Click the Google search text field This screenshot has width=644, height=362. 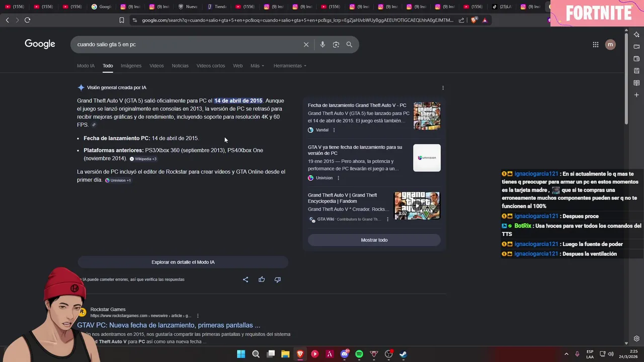pos(186,44)
